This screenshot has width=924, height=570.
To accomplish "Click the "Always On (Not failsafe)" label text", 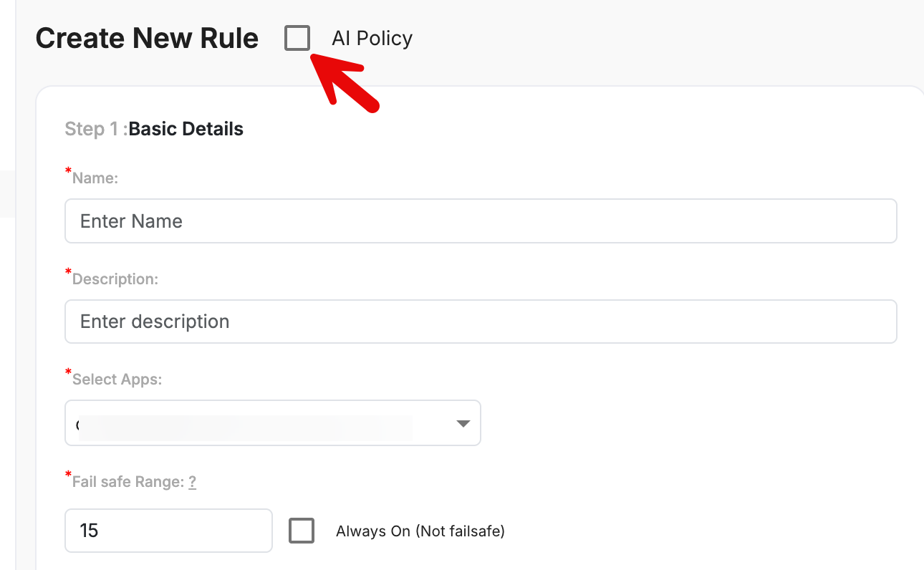I will pyautogui.click(x=420, y=531).
